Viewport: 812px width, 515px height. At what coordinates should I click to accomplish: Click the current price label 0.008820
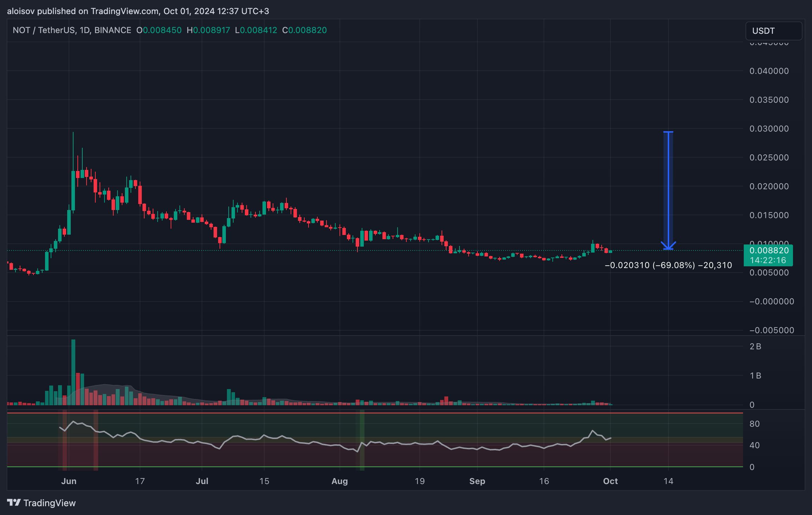[769, 250]
